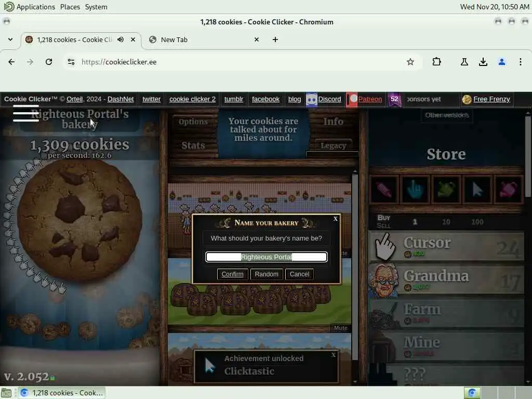Viewport: 532px width, 399px height.
Task: Click the bakery name input field
Action: click(267, 257)
